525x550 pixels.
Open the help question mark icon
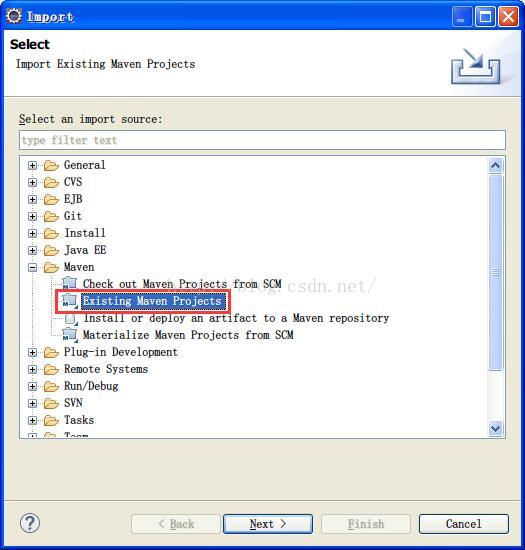[30, 523]
